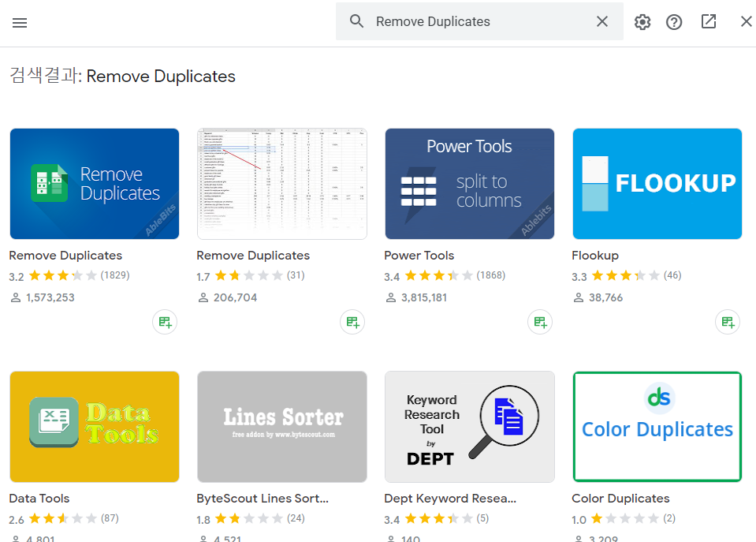Open Power Tools split to columns thumbnail

470,183
